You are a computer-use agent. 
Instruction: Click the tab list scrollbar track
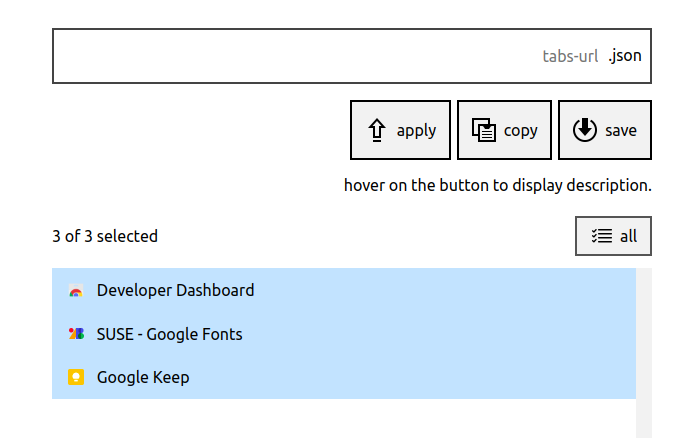click(x=644, y=353)
